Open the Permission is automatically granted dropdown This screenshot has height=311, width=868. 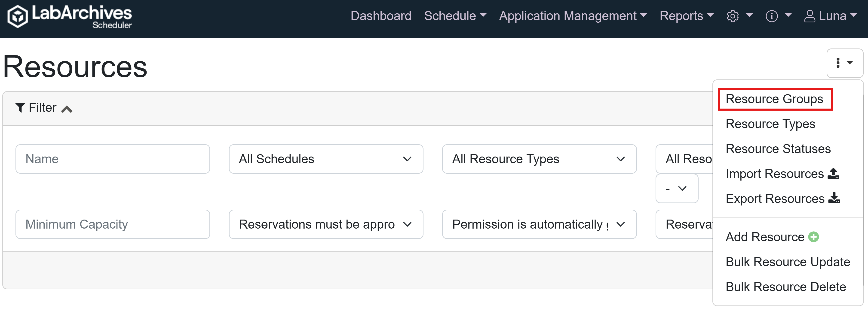[539, 224]
